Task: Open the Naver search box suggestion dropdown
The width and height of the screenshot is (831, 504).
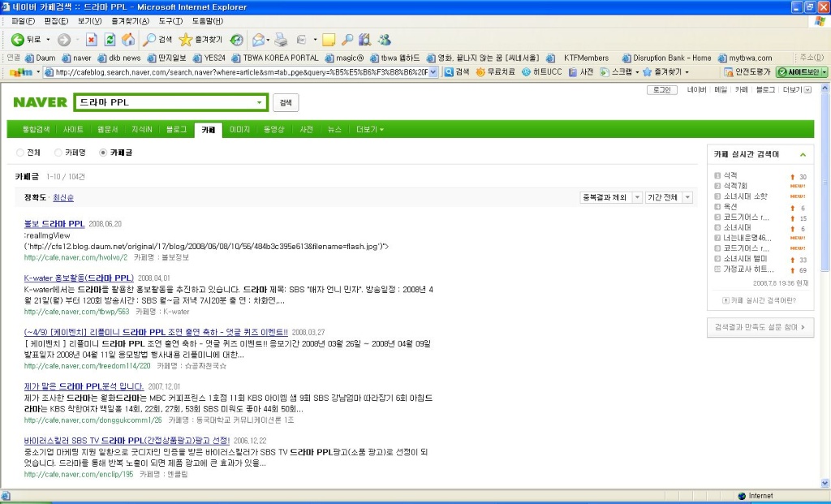Action: (259, 103)
